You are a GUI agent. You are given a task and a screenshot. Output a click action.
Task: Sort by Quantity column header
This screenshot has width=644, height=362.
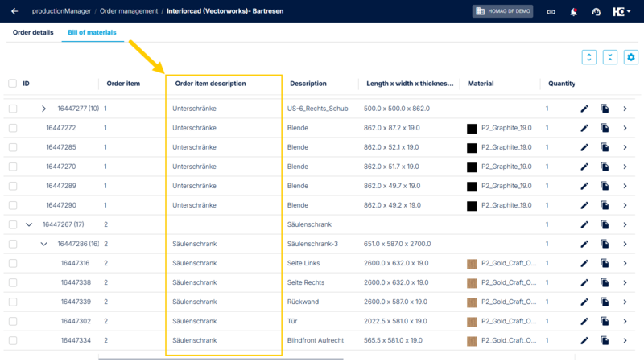click(561, 84)
